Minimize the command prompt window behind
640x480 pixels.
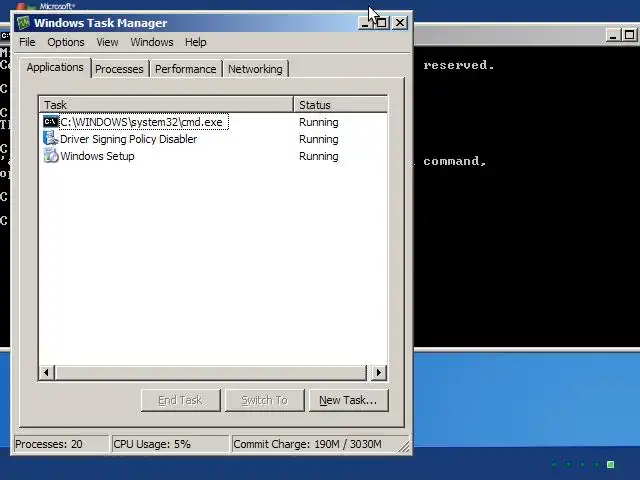tap(612, 36)
